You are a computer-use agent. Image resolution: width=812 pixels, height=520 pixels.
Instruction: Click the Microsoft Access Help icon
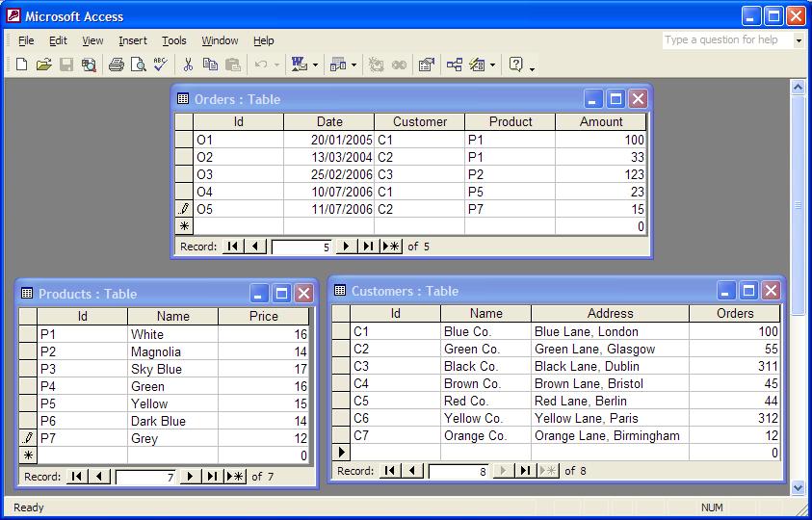click(x=515, y=65)
